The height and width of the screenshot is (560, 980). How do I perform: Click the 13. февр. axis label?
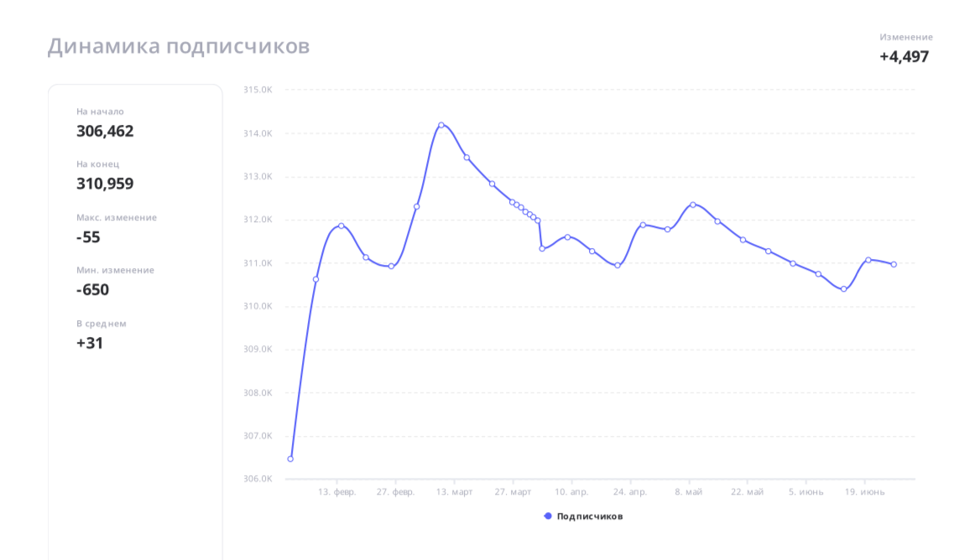click(337, 492)
